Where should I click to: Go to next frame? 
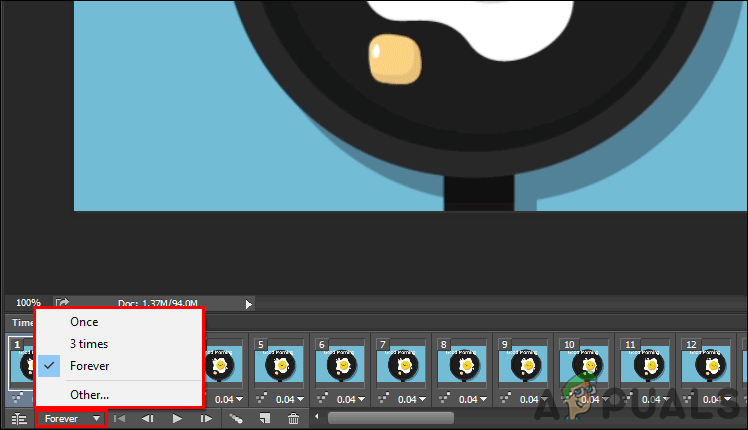[206, 419]
